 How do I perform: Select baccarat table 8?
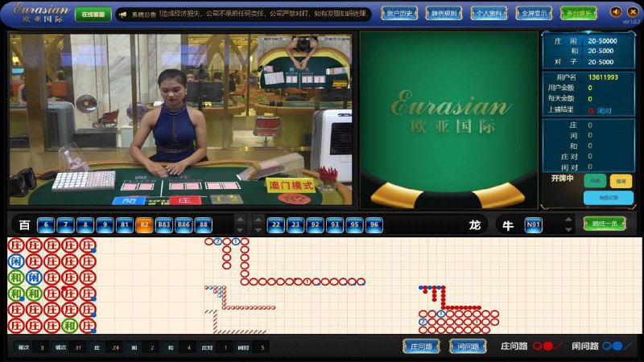pos(85,225)
